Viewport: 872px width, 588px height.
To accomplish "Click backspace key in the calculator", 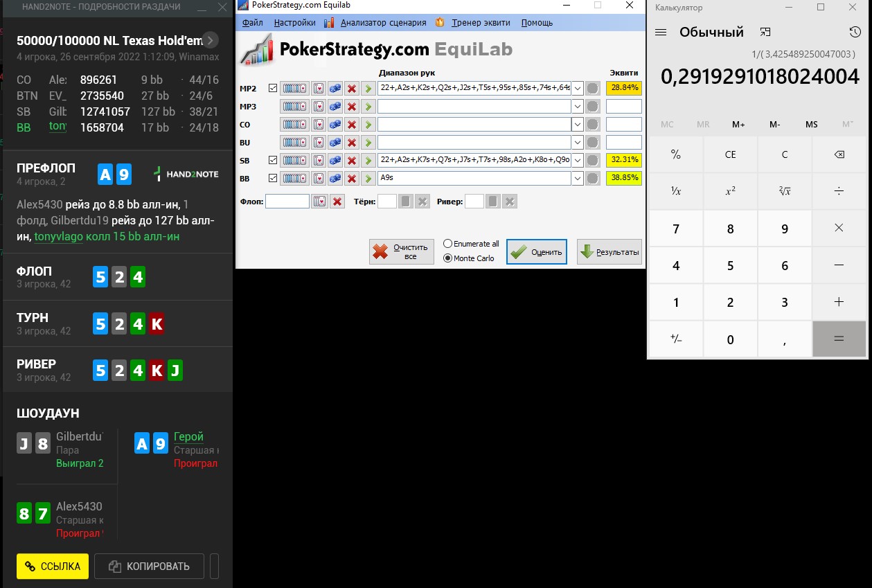I will [839, 154].
